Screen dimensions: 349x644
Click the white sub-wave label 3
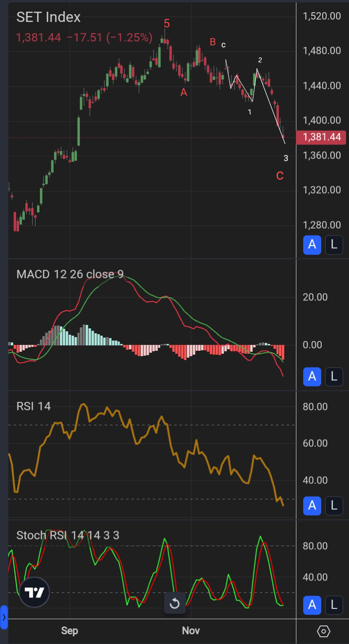tap(286, 158)
